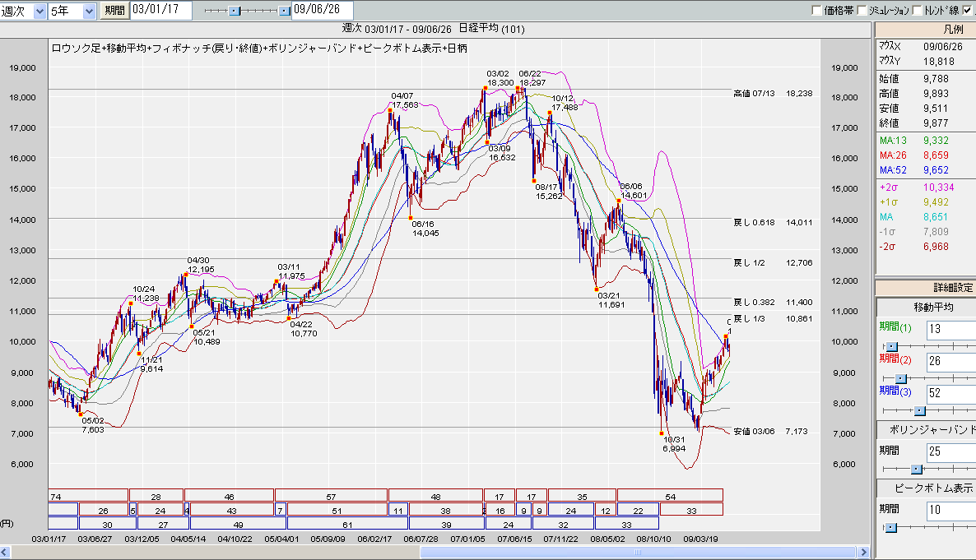The width and height of the screenshot is (976, 560).
Task: Click the ボリンジャーバンド section header
Action: point(927,430)
